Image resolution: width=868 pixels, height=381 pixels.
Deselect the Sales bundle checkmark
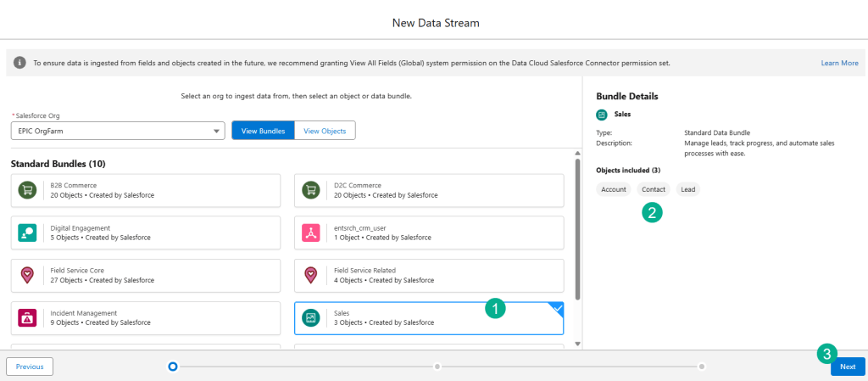557,309
